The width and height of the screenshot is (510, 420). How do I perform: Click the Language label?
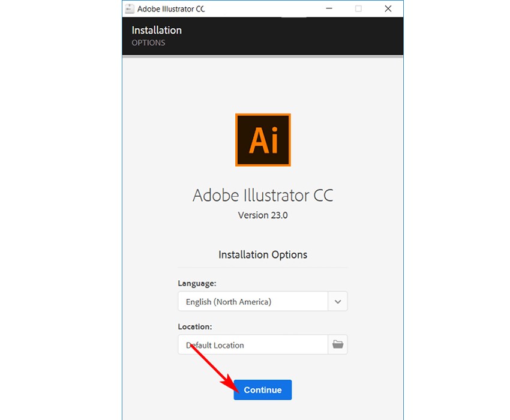pyautogui.click(x=197, y=283)
